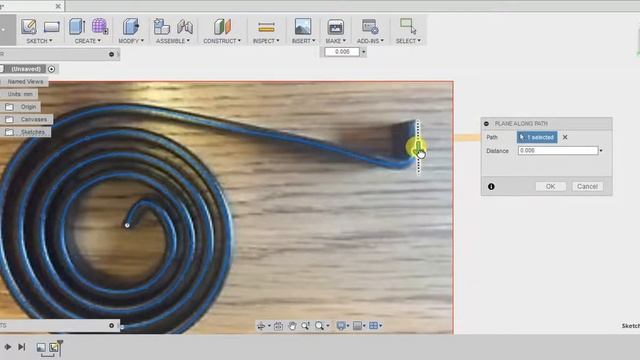
Task: Open the SKETCH dropdown menu
Action: pyautogui.click(x=39, y=41)
